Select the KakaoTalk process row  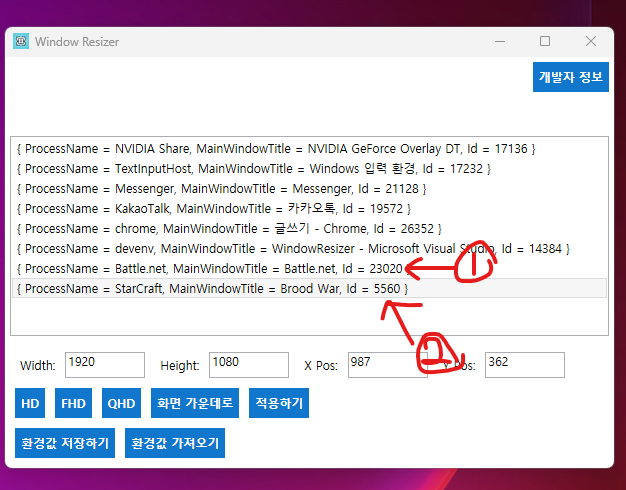click(x=309, y=208)
